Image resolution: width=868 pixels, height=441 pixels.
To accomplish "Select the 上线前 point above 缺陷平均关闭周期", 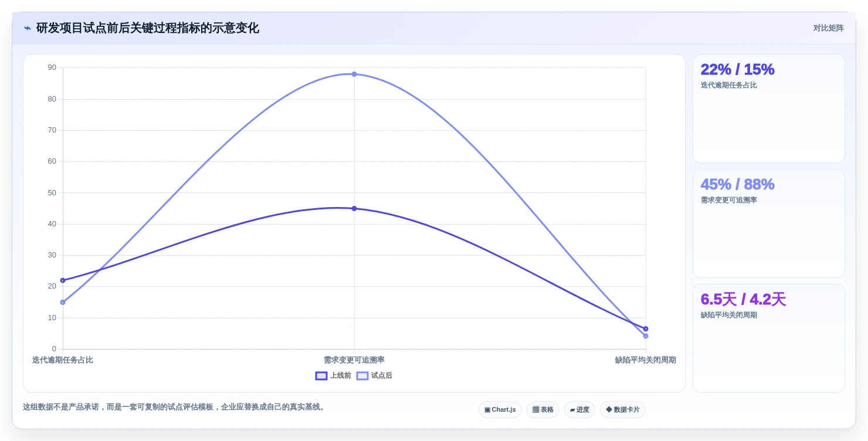I will pyautogui.click(x=646, y=329).
